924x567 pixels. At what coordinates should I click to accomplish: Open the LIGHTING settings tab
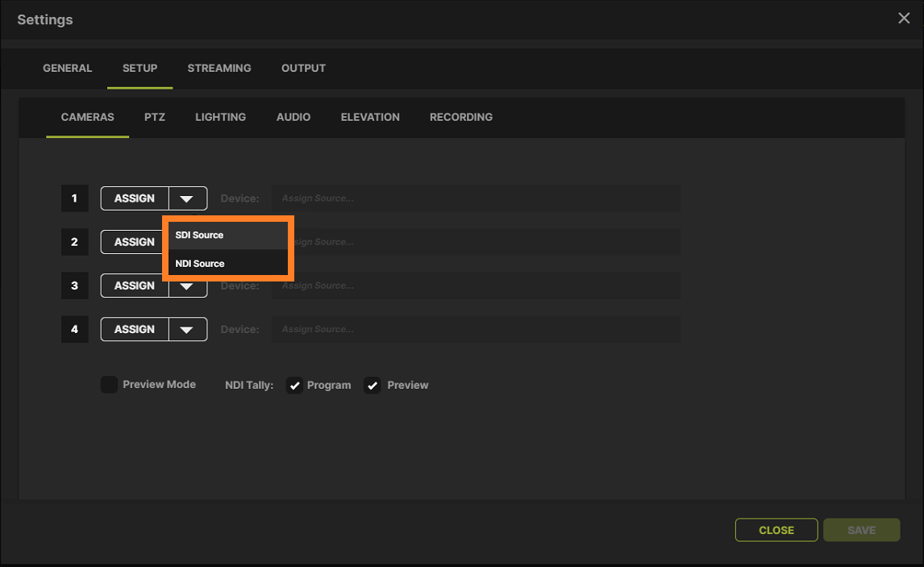coord(220,117)
